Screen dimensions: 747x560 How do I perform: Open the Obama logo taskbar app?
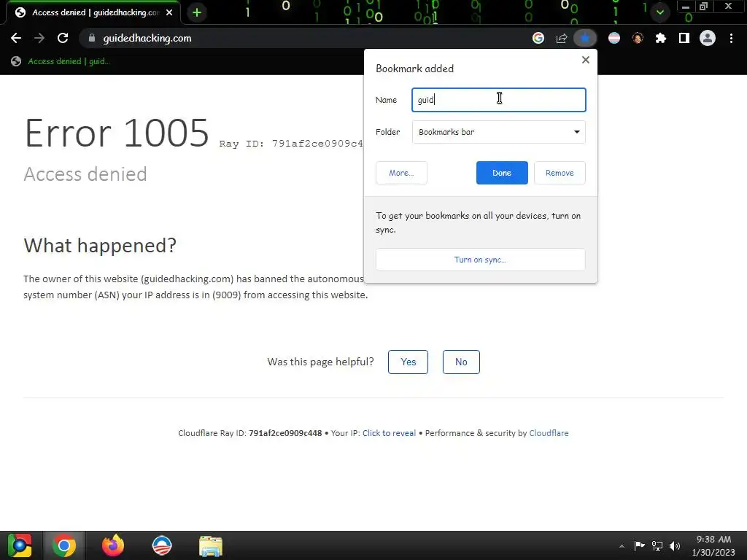pos(161,545)
